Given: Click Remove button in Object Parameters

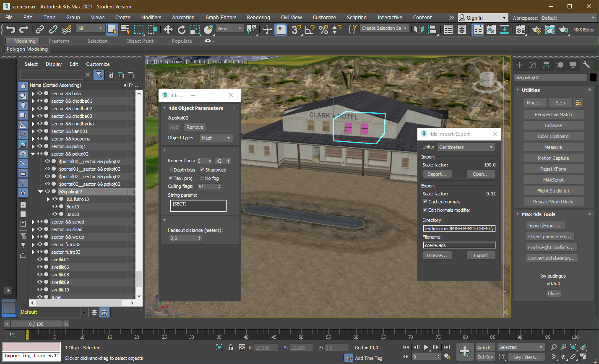Looking at the screenshot, I should pos(195,127).
